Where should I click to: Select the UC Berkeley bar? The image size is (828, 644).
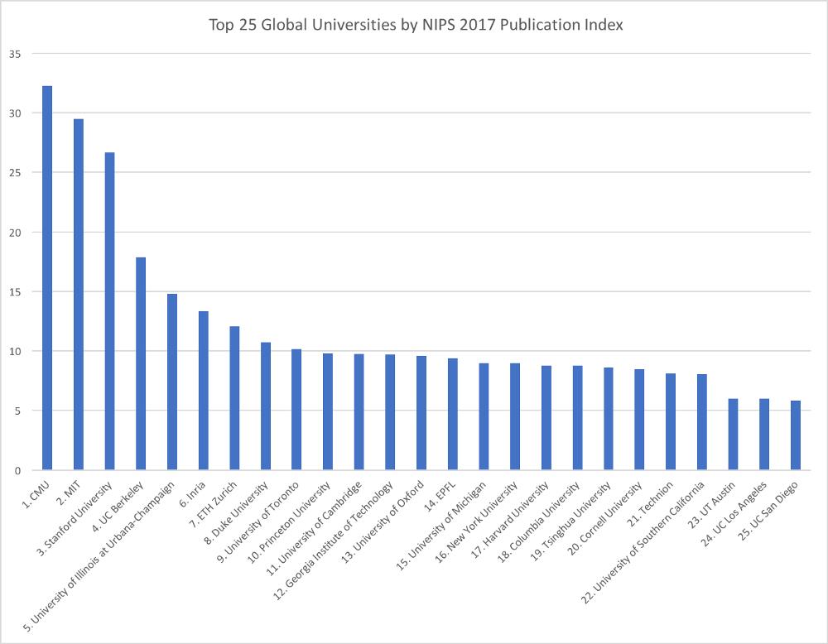click(141, 363)
